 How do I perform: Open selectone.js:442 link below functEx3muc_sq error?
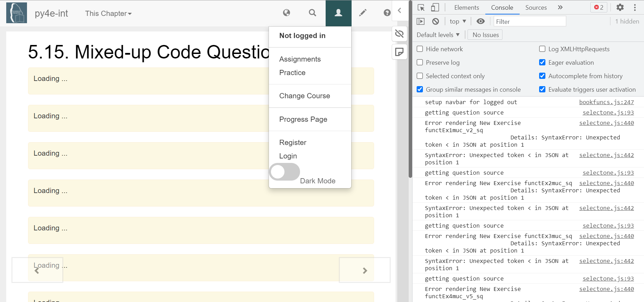coord(606,261)
